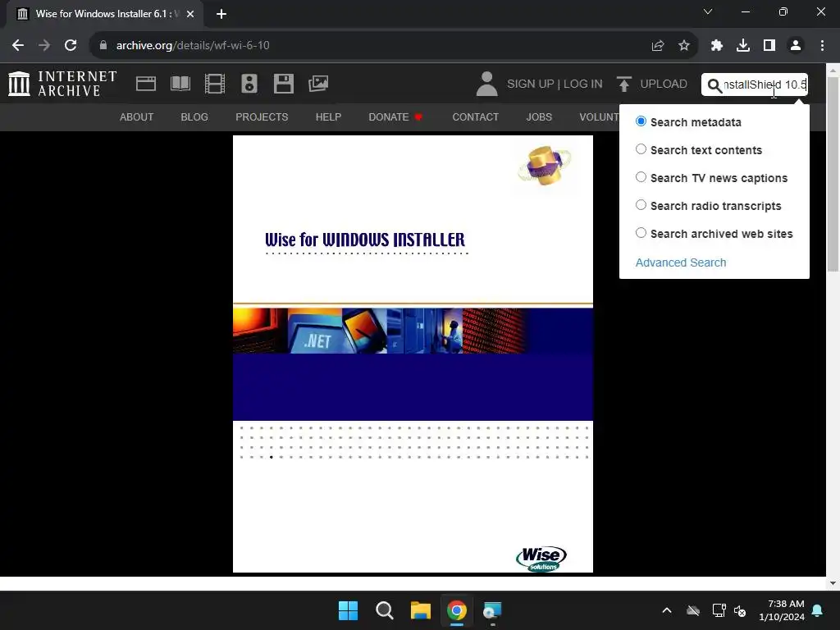Open the JOBS menu item
Viewport: 840px width, 630px height.
539,116
